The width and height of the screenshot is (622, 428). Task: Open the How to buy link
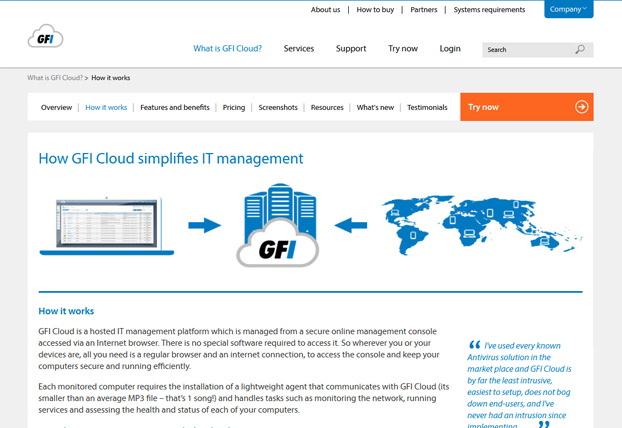tap(375, 10)
